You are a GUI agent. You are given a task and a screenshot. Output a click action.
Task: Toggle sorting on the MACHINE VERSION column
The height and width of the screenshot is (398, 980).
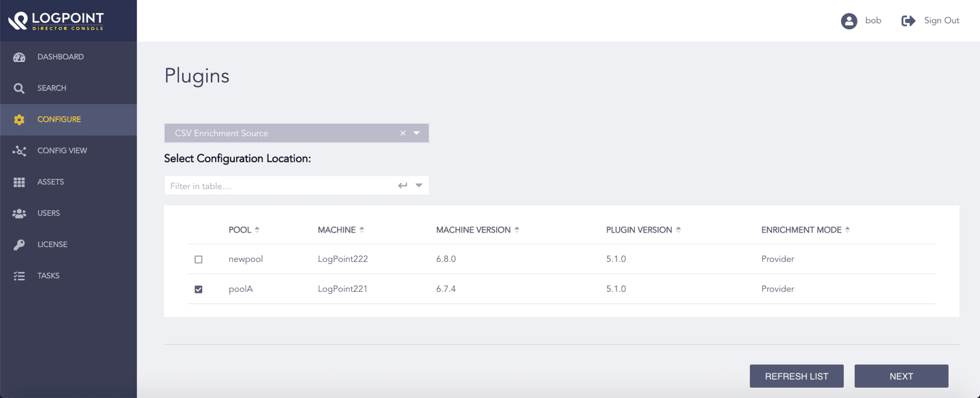pos(517,229)
